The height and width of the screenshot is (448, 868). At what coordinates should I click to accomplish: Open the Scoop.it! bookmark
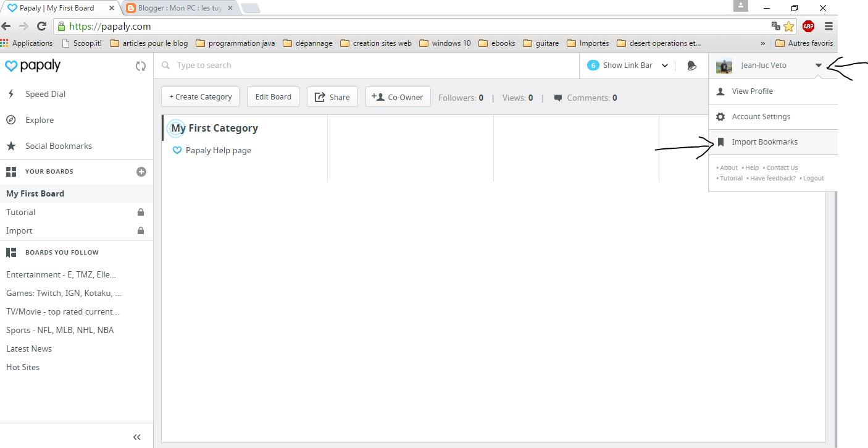[x=82, y=43]
